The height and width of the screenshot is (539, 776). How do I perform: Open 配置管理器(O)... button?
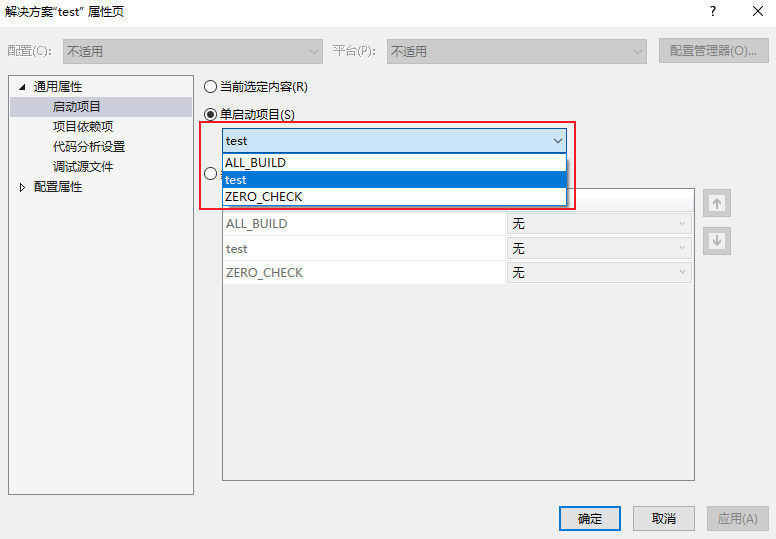tap(713, 51)
